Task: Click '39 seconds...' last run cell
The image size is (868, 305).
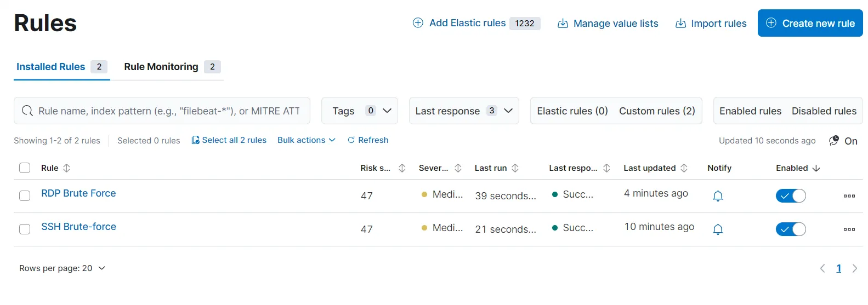Action: coord(506,196)
